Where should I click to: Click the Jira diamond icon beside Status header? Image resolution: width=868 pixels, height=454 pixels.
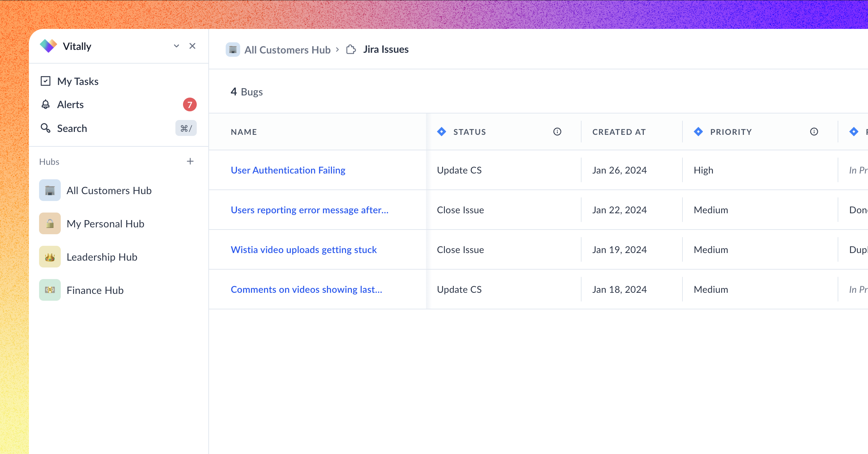(x=441, y=132)
